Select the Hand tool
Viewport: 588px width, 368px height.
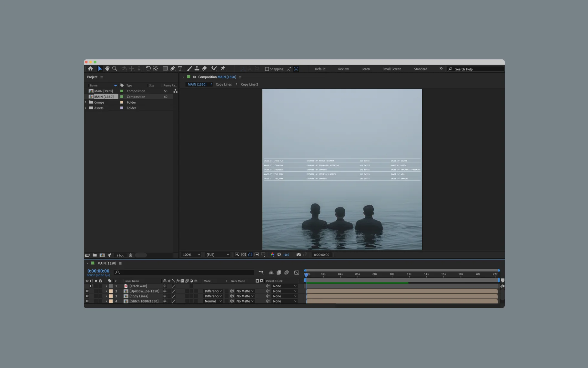[x=107, y=69]
